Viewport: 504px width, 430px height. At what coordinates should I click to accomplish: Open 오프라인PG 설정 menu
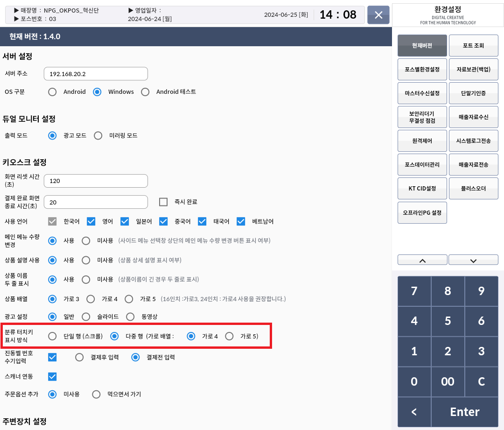coord(422,212)
